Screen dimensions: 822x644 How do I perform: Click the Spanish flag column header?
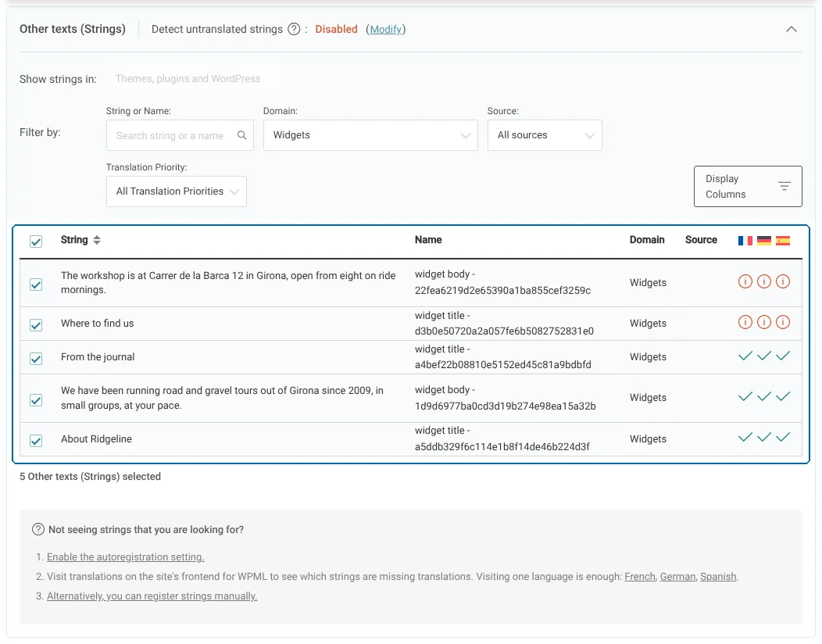pyautogui.click(x=783, y=241)
